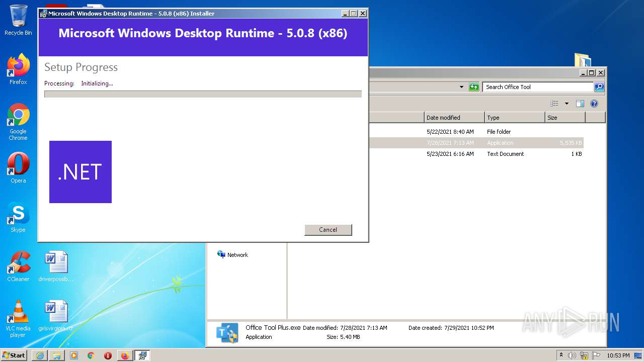Open VLC media player desktop shortcut
The image size is (644, 362).
pyautogui.click(x=18, y=319)
